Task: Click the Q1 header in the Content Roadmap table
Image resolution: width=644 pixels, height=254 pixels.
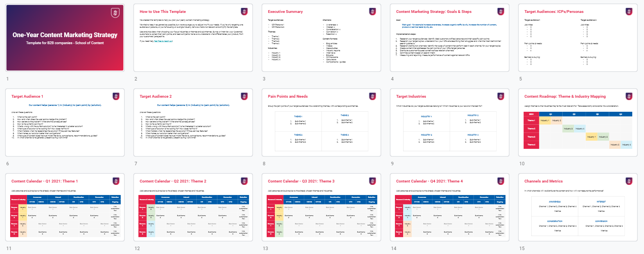Action: 551,114
